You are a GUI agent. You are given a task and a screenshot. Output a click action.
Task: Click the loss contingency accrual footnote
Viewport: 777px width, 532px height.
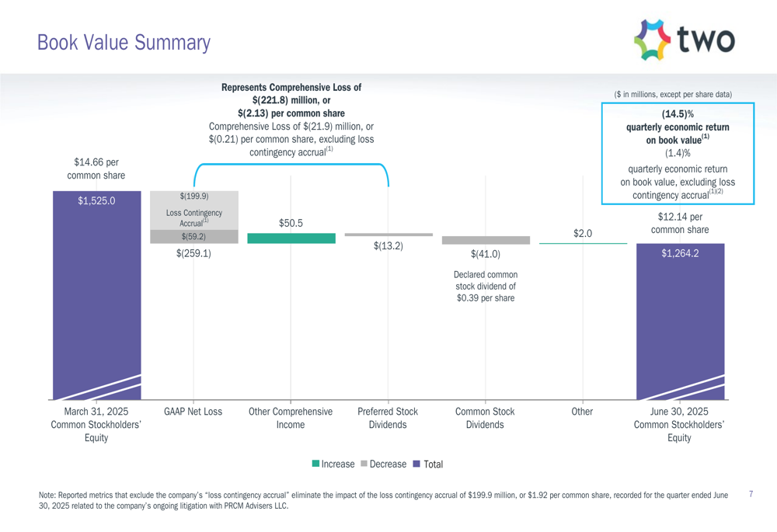[384, 500]
